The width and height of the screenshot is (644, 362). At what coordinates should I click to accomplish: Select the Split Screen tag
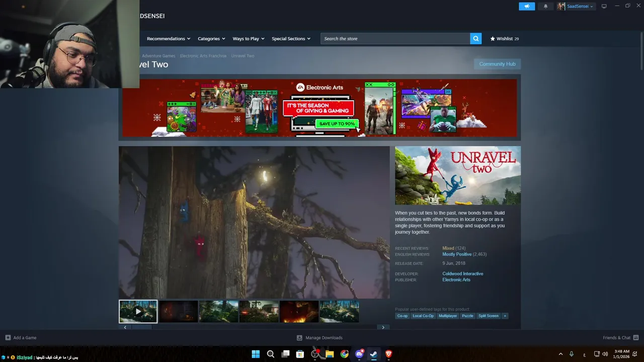489,316
